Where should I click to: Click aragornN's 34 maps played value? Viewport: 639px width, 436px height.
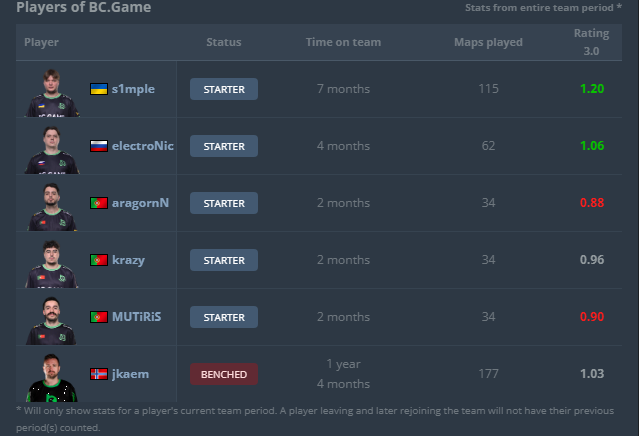point(488,203)
